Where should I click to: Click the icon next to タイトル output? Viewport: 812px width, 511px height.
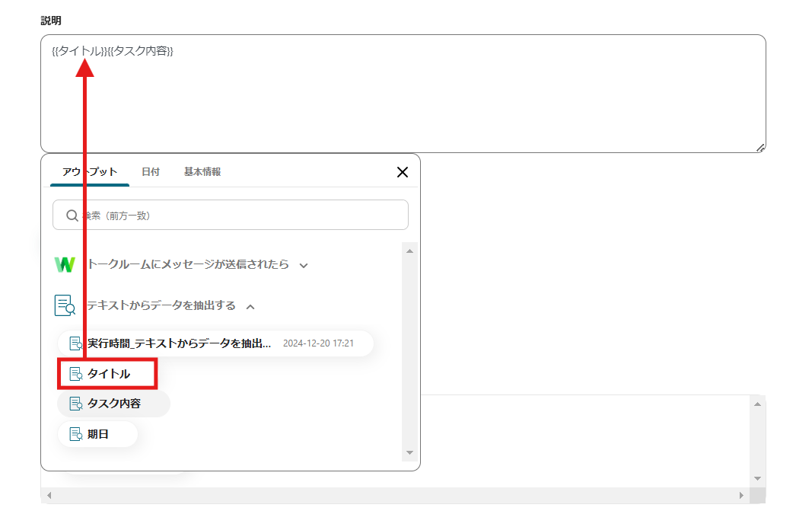coord(76,374)
